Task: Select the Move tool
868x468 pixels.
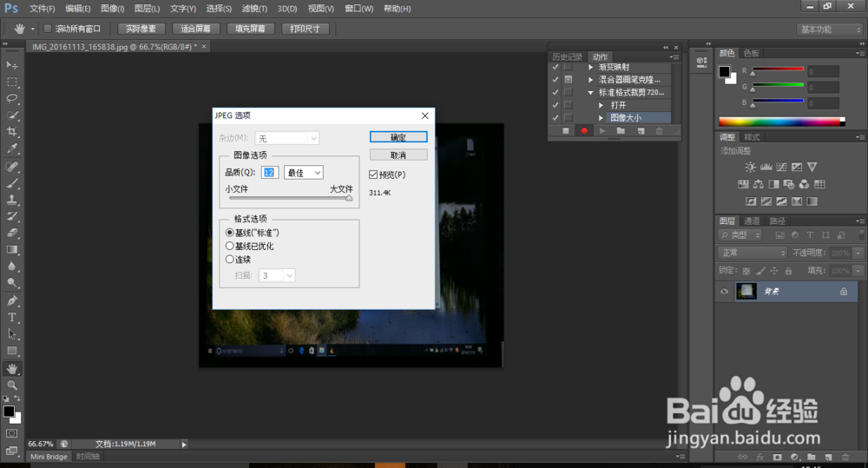Action: [x=11, y=65]
